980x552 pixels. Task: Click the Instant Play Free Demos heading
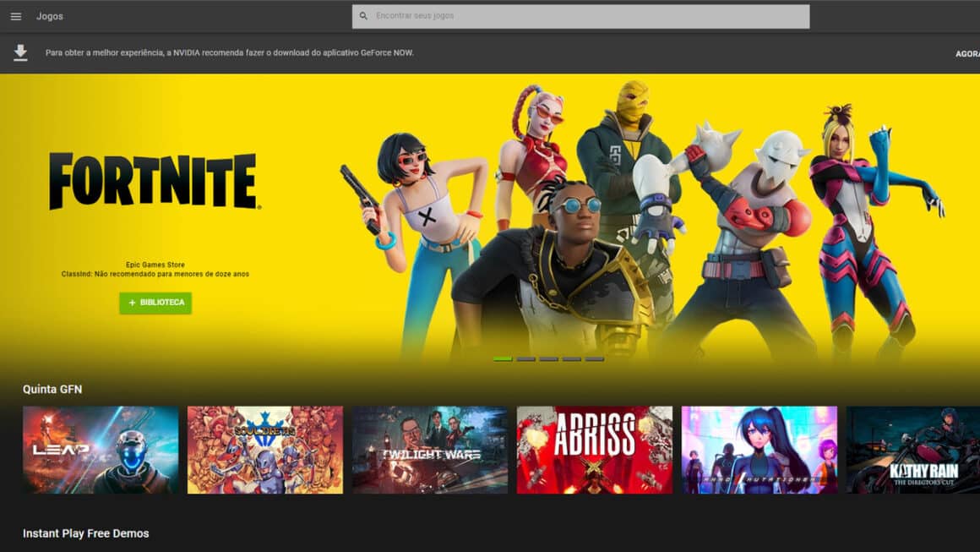click(x=85, y=533)
